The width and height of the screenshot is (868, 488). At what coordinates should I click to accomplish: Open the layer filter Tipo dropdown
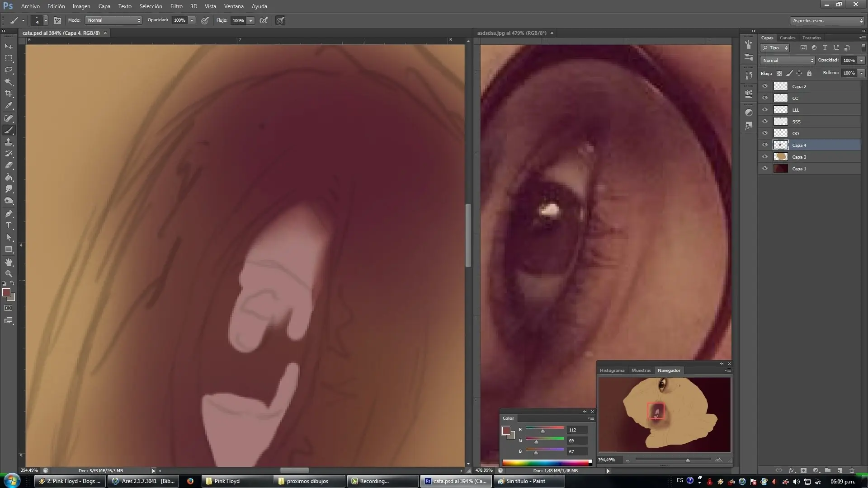pos(775,47)
